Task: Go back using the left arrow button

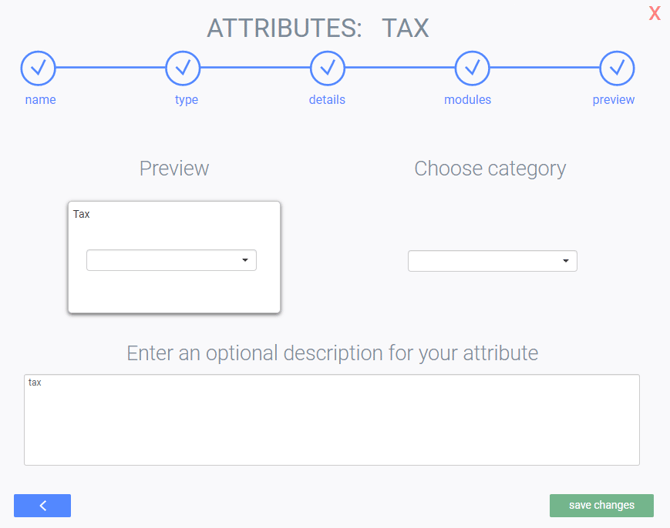Action: tap(42, 506)
